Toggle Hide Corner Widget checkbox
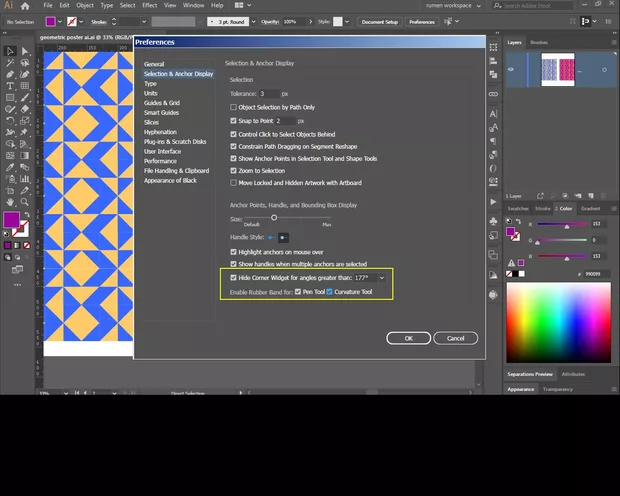Image resolution: width=620 pixels, height=496 pixels. 233,277
